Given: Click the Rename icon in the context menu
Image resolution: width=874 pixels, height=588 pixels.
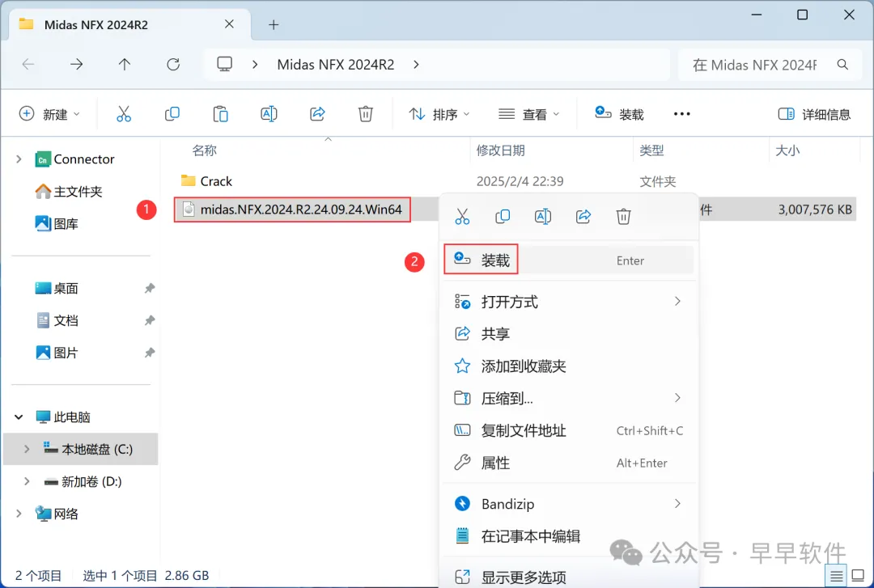Looking at the screenshot, I should [x=543, y=216].
